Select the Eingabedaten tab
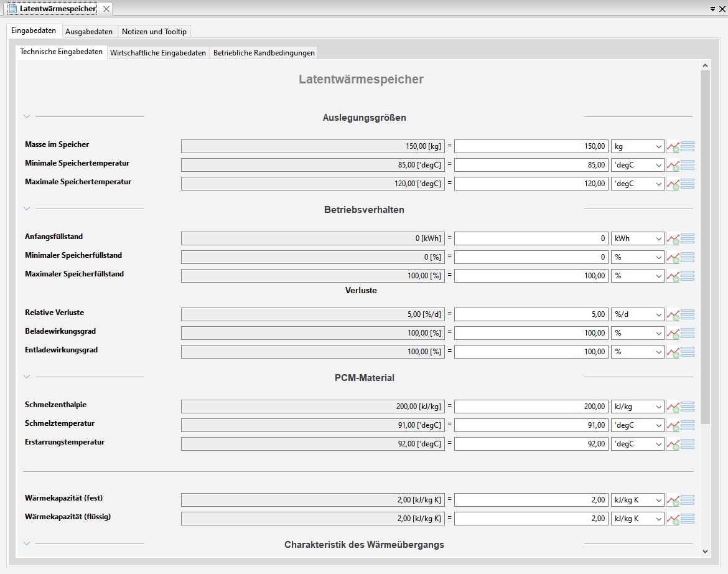The height and width of the screenshot is (574, 728). [34, 31]
